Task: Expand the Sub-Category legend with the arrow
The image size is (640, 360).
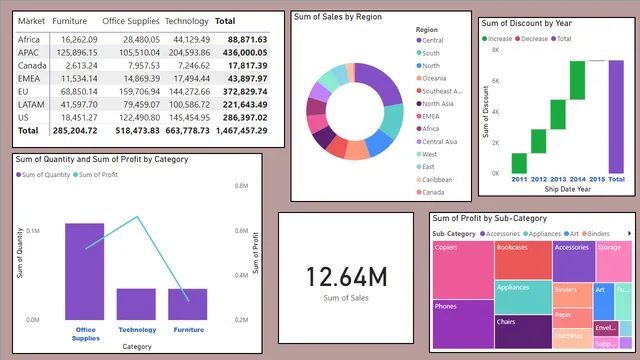Action: (x=629, y=233)
